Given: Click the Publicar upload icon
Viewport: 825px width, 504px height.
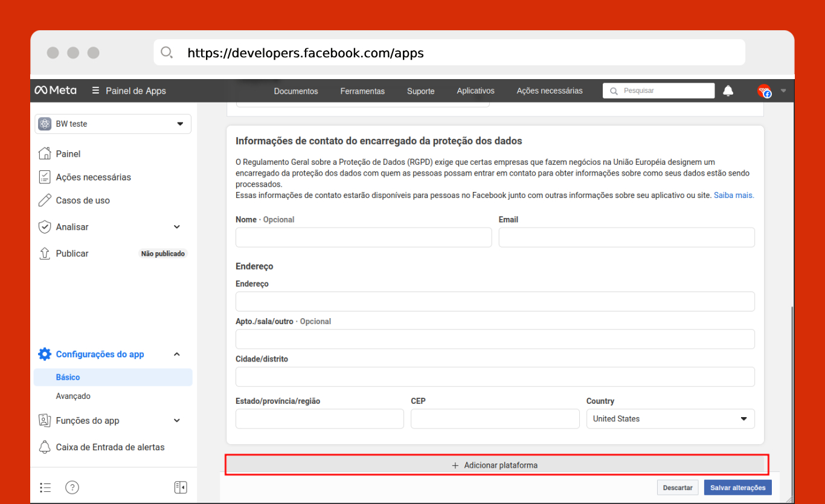Looking at the screenshot, I should pyautogui.click(x=45, y=254).
